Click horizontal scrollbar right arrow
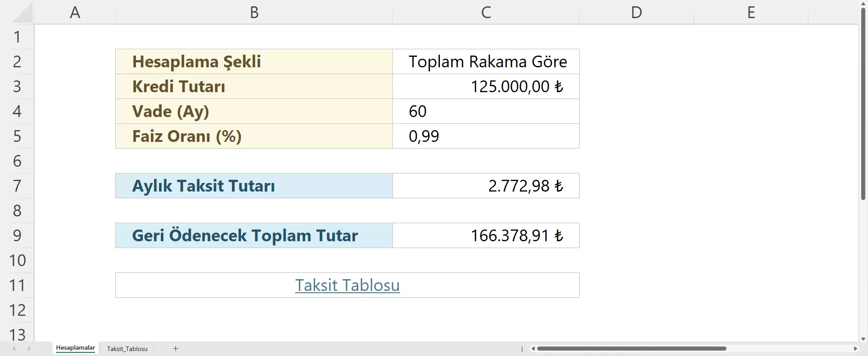Viewport: 868px width, 356px height. pyautogui.click(x=855, y=348)
